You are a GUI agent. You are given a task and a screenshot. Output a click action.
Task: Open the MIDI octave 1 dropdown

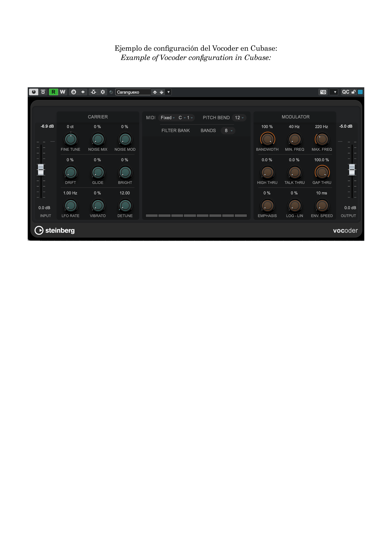(190, 118)
